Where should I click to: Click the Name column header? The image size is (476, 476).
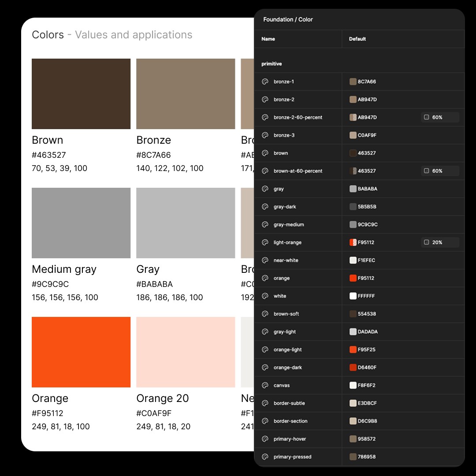tap(268, 39)
